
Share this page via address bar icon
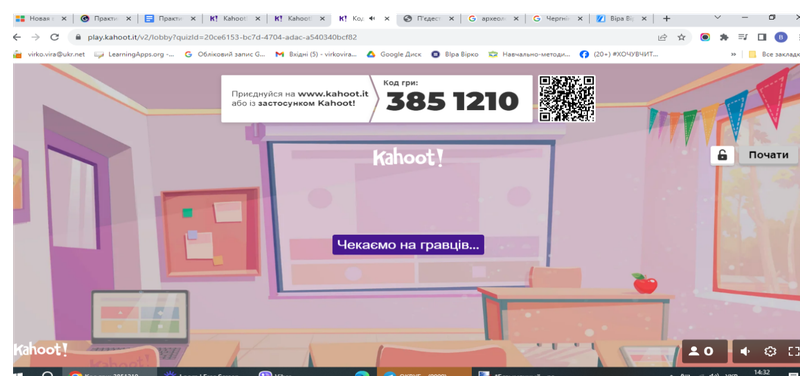pos(662,37)
